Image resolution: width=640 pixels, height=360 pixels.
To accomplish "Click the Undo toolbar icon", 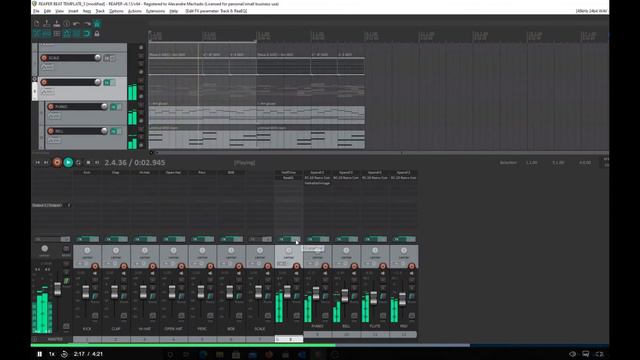I will [x=77, y=24].
